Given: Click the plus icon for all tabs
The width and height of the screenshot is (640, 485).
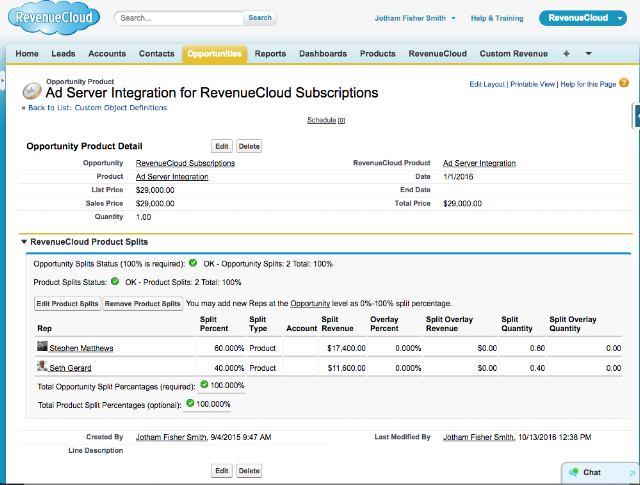Looking at the screenshot, I should 566,53.
